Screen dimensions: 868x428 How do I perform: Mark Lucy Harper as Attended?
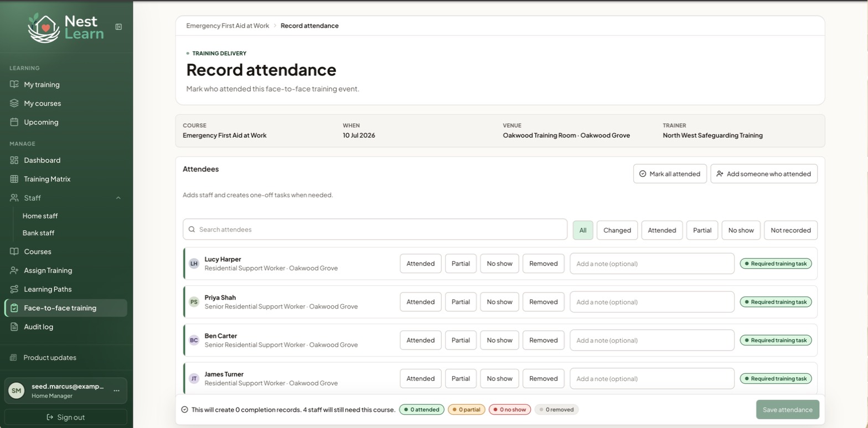(x=421, y=264)
